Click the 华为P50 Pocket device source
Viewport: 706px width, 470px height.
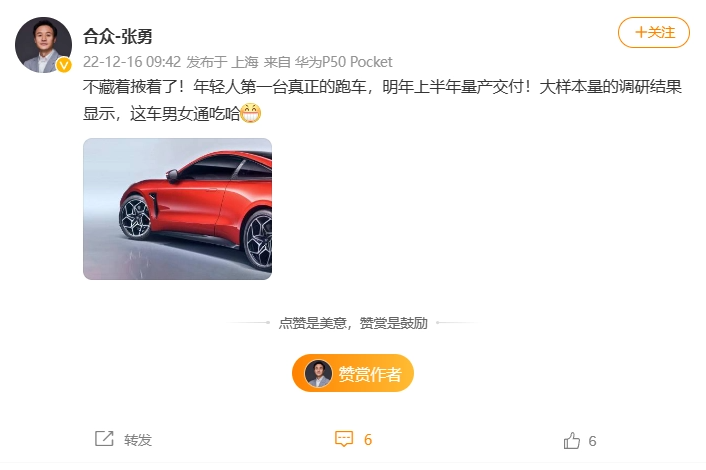(x=344, y=62)
